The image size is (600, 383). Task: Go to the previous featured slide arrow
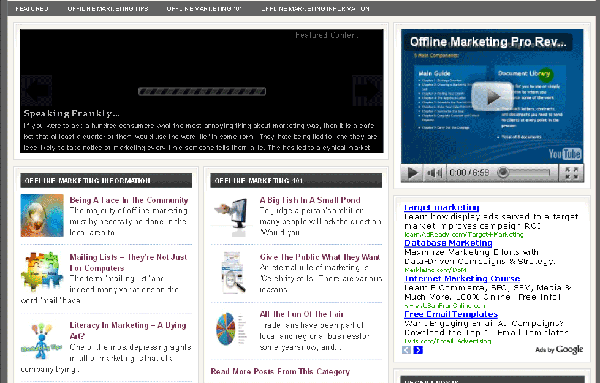(x=37, y=91)
